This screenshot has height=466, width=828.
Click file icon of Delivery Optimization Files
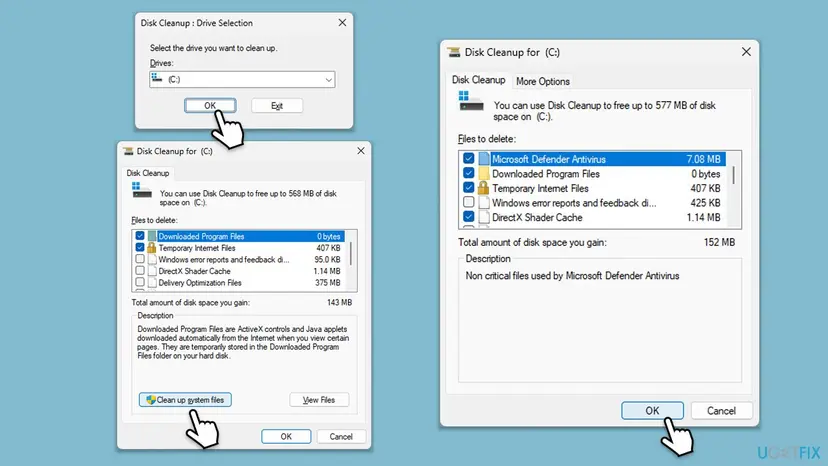[152, 283]
